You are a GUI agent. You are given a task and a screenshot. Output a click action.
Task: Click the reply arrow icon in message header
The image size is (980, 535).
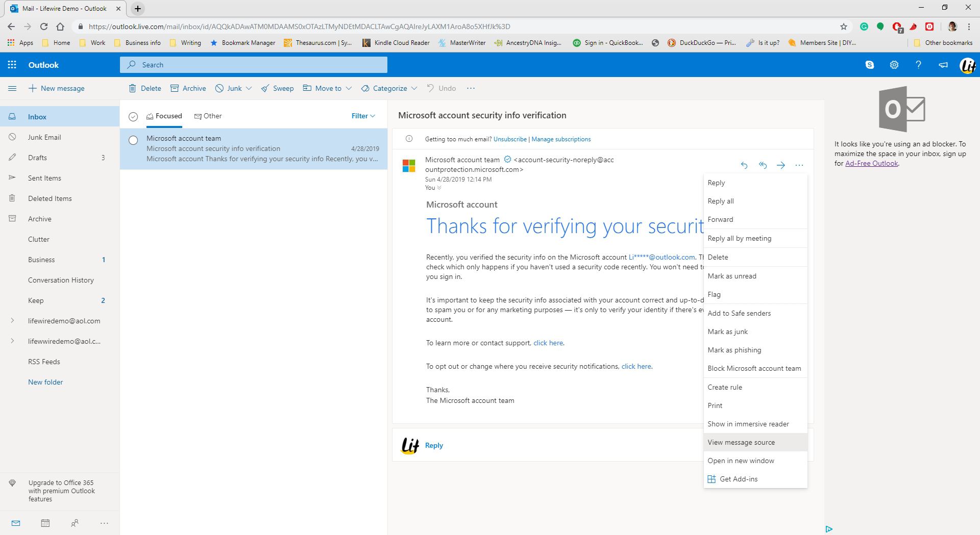[744, 165]
